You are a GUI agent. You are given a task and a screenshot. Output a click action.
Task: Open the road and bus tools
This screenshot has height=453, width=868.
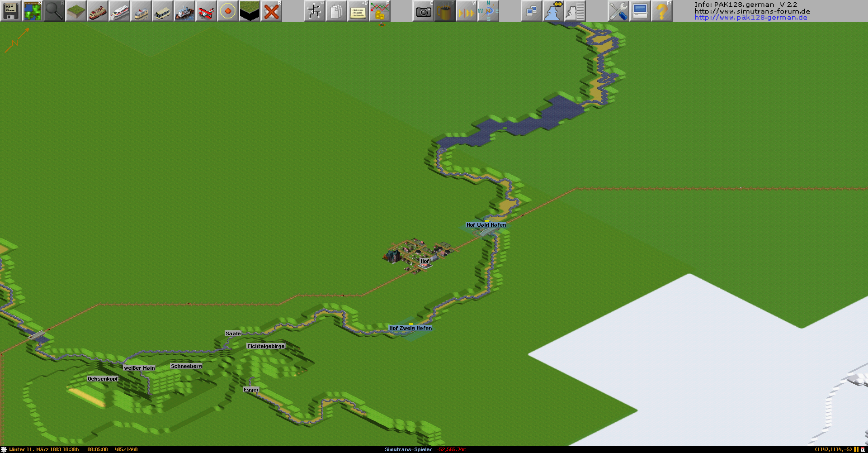(x=163, y=11)
